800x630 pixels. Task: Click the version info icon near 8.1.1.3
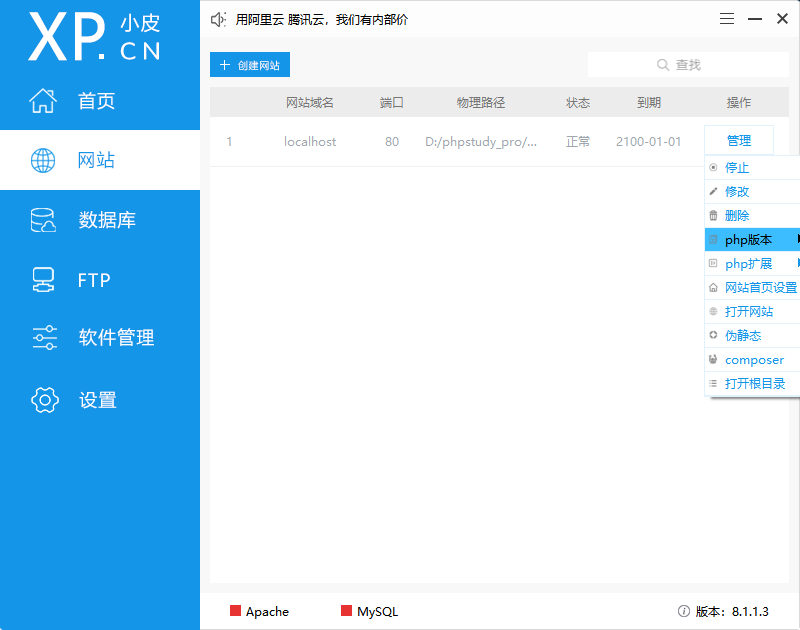point(681,611)
